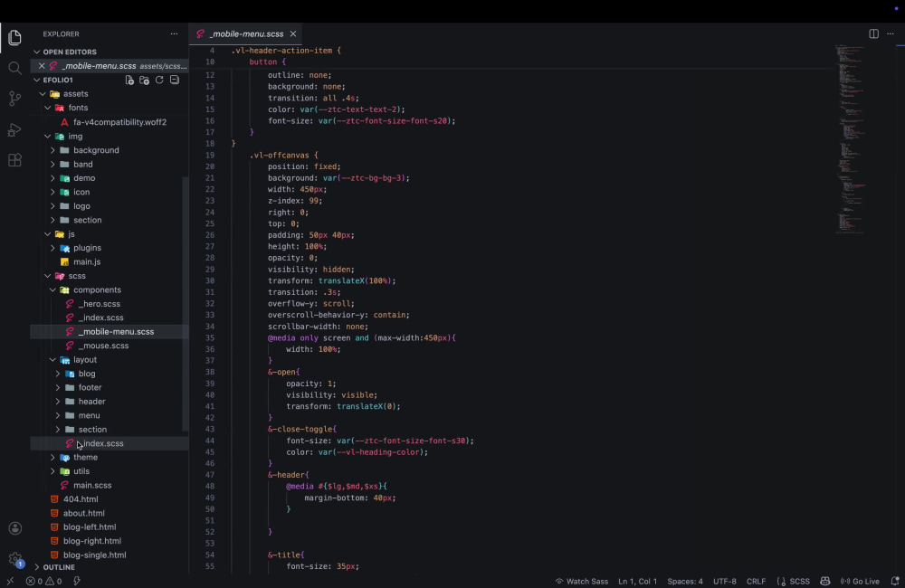
Task: Refresh the Explorer file tree
Action: click(x=159, y=81)
